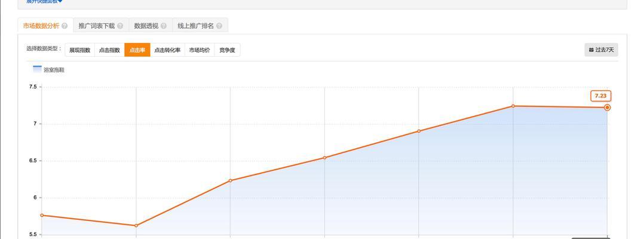This screenshot has width=644, height=239.
Task: Select 展现指数 data type
Action: click(x=79, y=50)
